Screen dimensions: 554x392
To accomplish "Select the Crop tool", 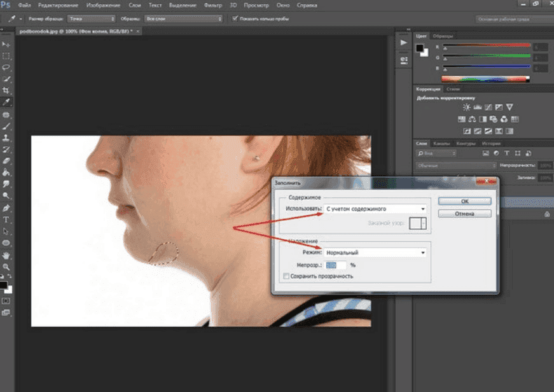I will pyautogui.click(x=6, y=91).
